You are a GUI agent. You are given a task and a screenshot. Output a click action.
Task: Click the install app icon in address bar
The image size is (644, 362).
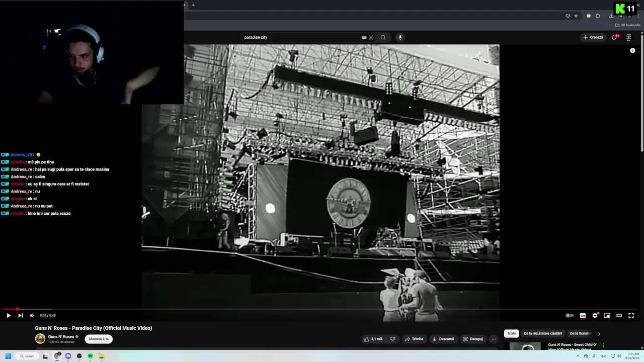(x=568, y=16)
